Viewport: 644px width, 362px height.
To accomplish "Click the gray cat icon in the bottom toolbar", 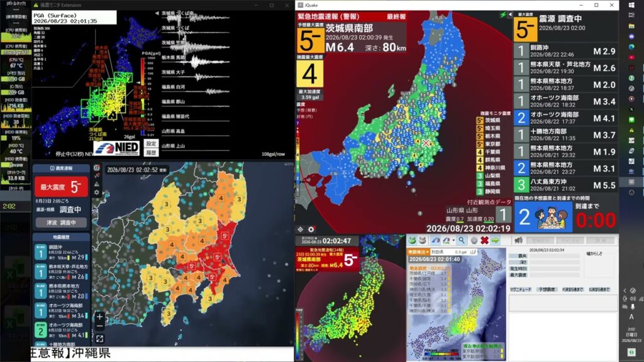I will (422, 241).
